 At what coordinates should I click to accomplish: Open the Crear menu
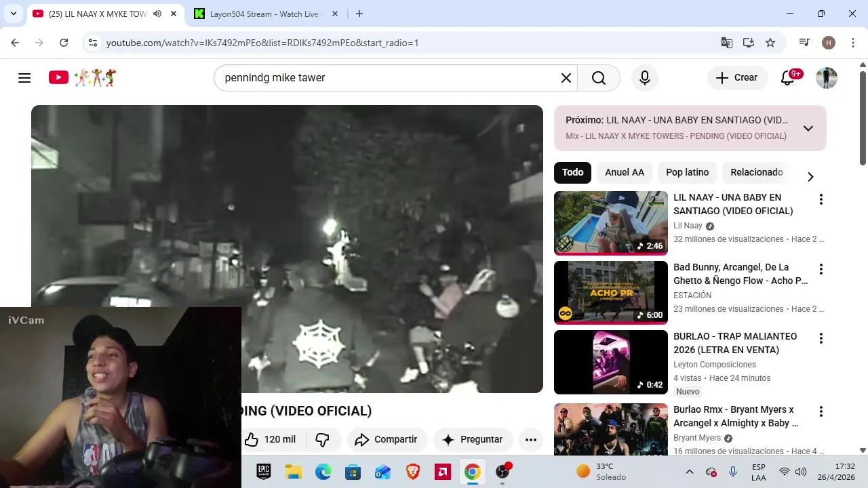(737, 78)
